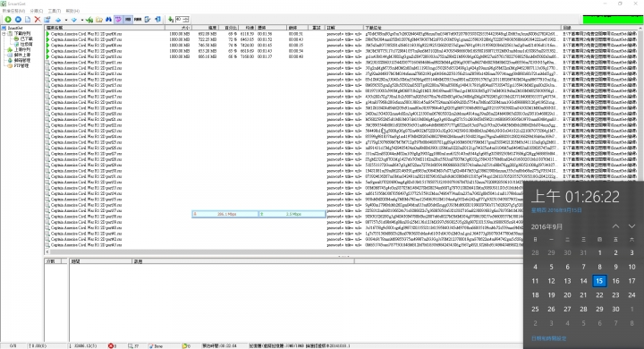Click left arrow of horizontal list scrollbar
The width and height of the screenshot is (644, 349).
point(47,251)
